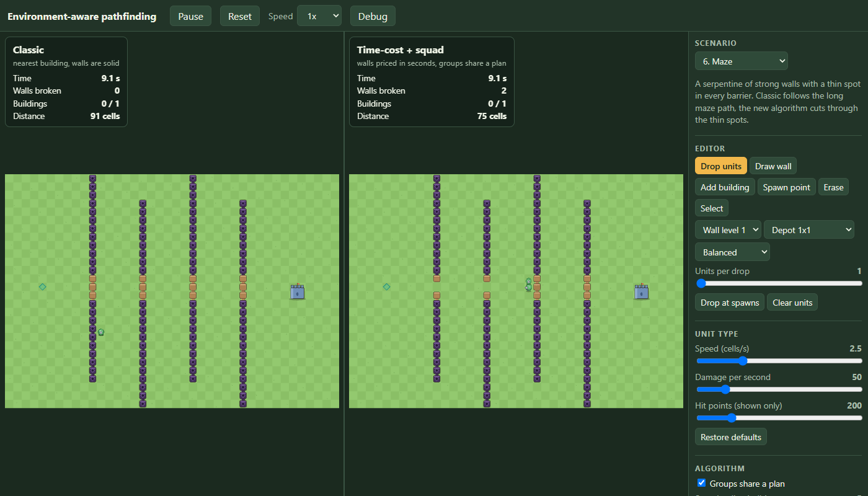Click the Environment-aware pathfinding title
This screenshot has width=868, height=496.
coord(82,16)
